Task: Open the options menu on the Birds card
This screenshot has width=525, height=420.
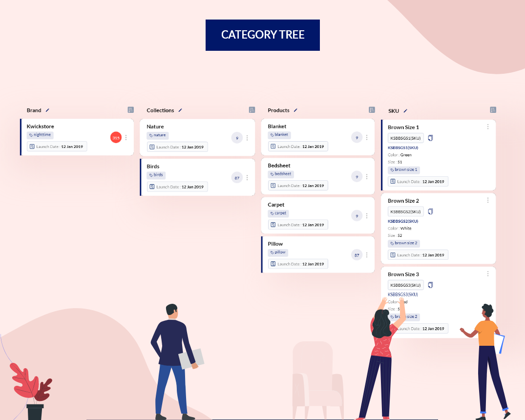Action: 247,177
